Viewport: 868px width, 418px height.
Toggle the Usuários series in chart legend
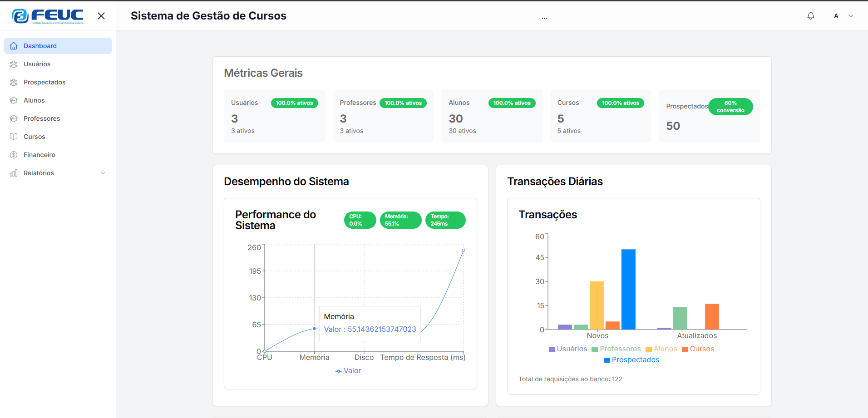coord(567,349)
